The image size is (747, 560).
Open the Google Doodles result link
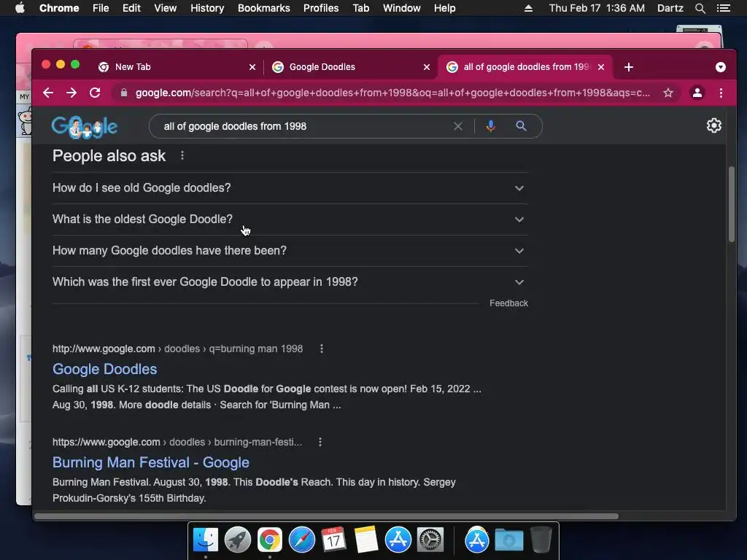(105, 369)
